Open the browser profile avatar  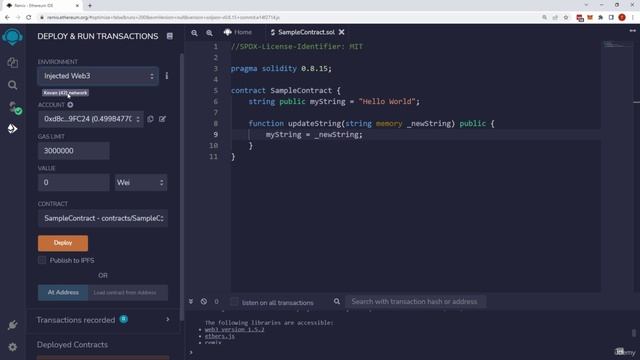(x=622, y=18)
